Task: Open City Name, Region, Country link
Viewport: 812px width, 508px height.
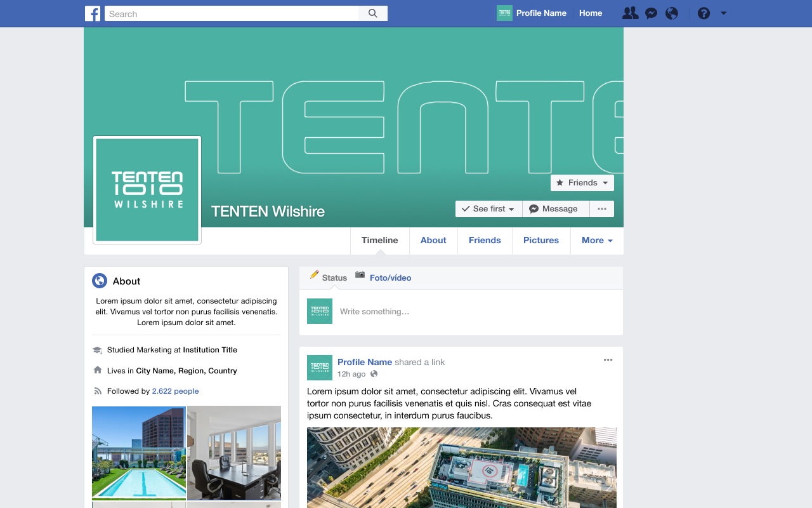Action: (187, 371)
